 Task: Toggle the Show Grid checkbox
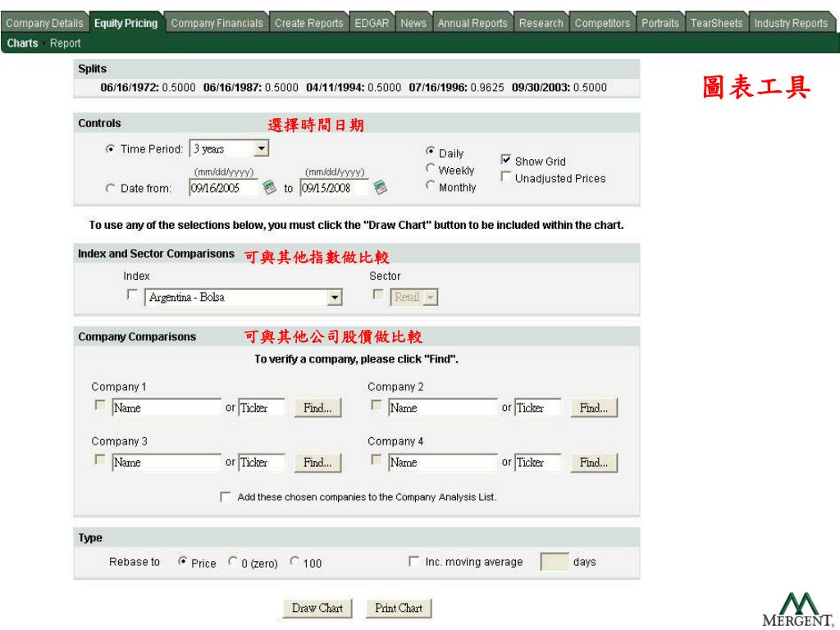pos(505,160)
